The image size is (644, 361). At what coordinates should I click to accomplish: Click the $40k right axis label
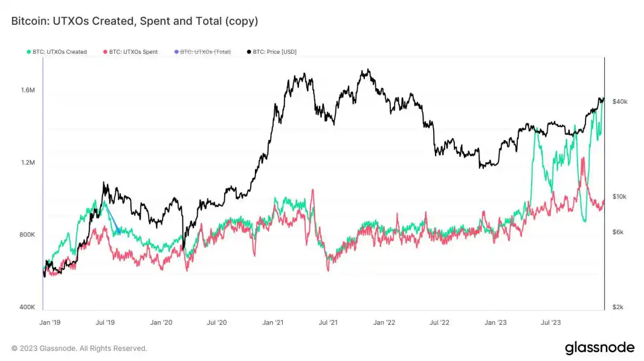point(620,102)
